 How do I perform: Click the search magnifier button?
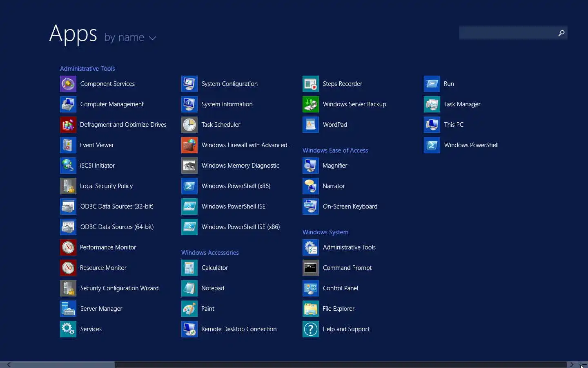(561, 33)
